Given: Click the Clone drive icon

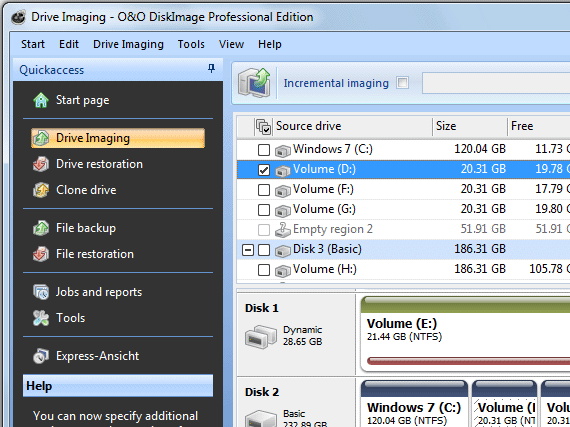Looking at the screenshot, I should coord(41,190).
